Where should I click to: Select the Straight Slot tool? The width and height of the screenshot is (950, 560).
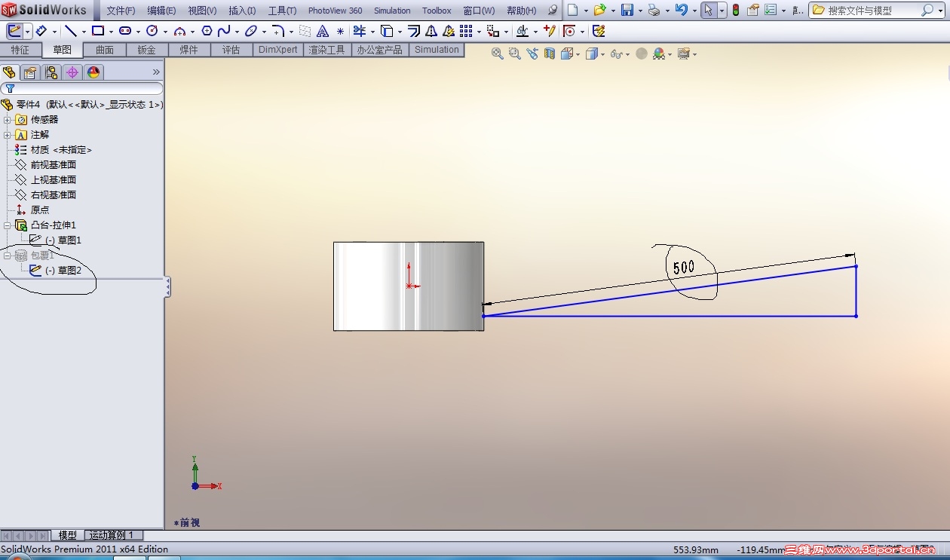(125, 31)
